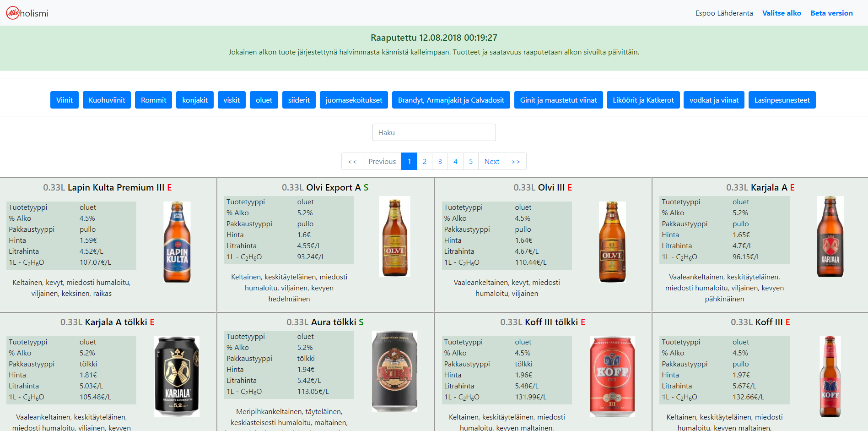Filter by oluet category

(264, 100)
